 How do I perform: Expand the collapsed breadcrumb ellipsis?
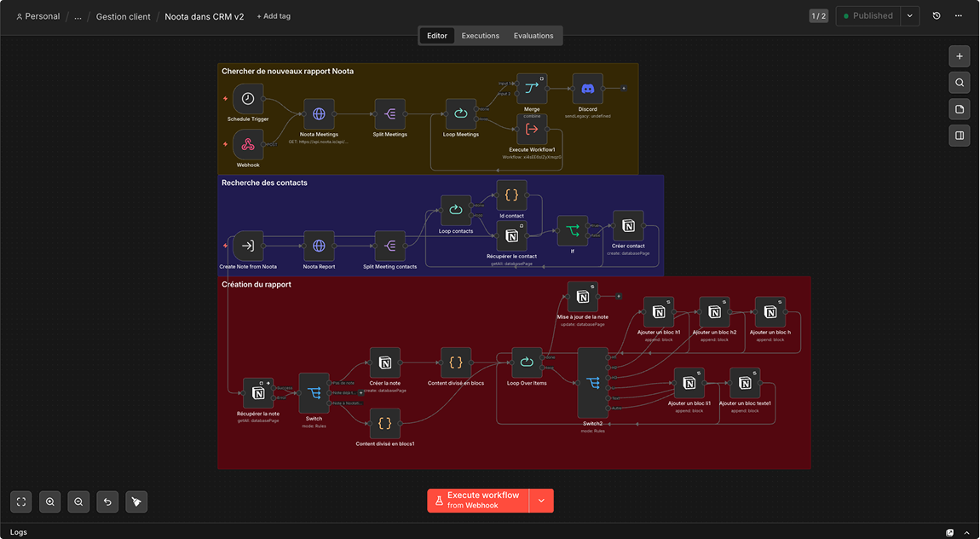[78, 17]
